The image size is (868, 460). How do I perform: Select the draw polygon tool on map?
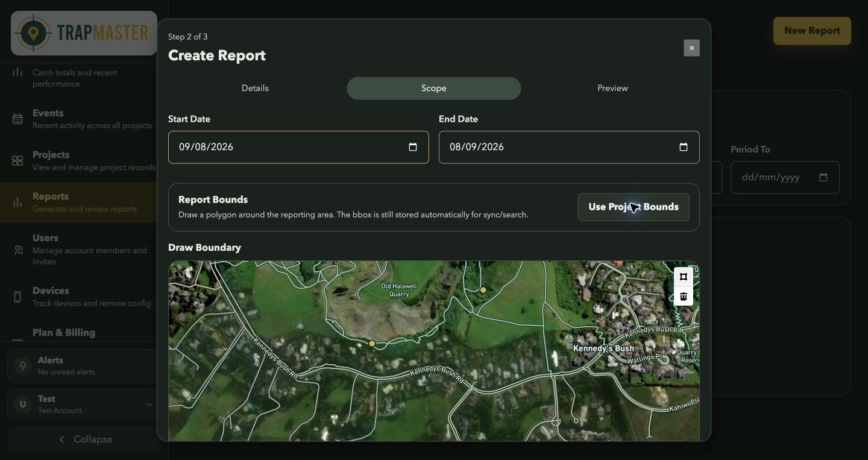coord(683,277)
